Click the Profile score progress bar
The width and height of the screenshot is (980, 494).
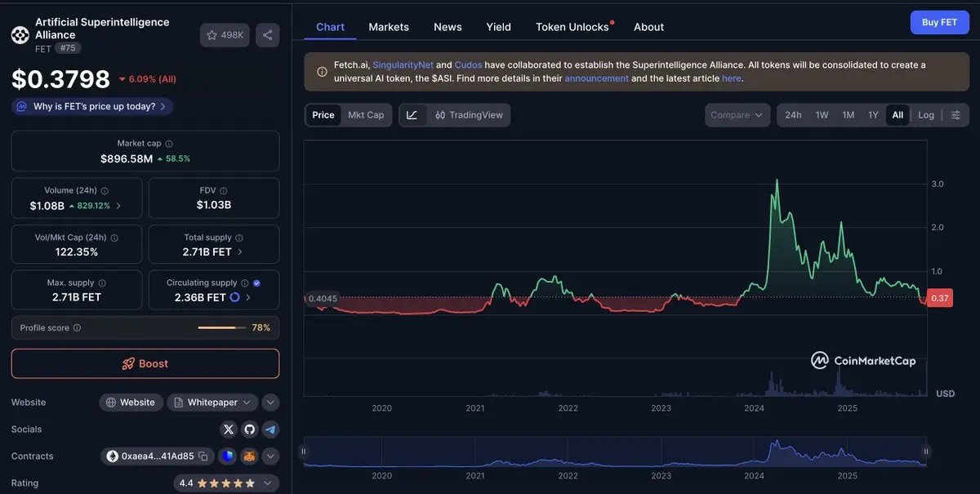(222, 328)
